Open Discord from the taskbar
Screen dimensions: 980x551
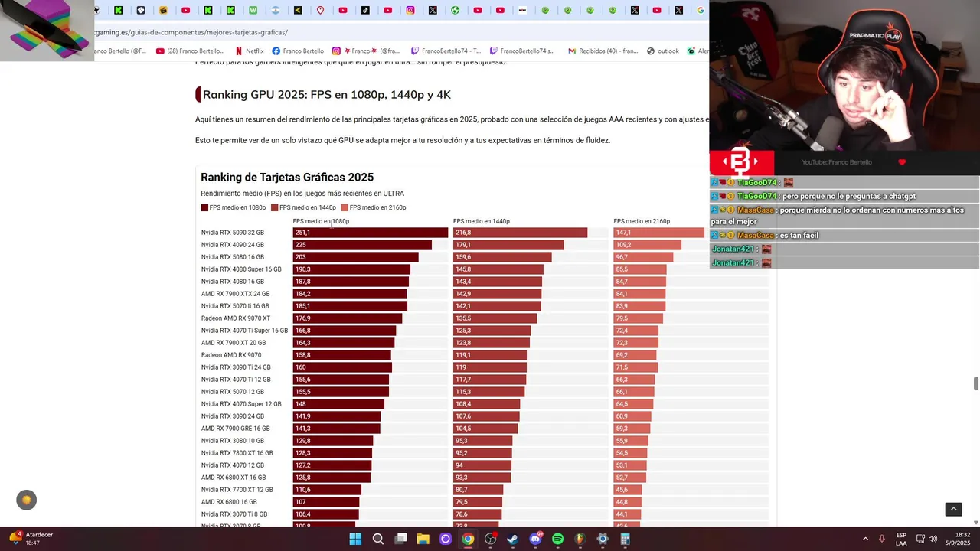535,539
